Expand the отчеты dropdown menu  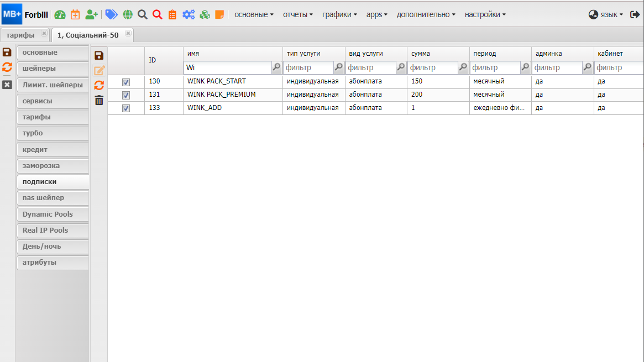pos(297,15)
